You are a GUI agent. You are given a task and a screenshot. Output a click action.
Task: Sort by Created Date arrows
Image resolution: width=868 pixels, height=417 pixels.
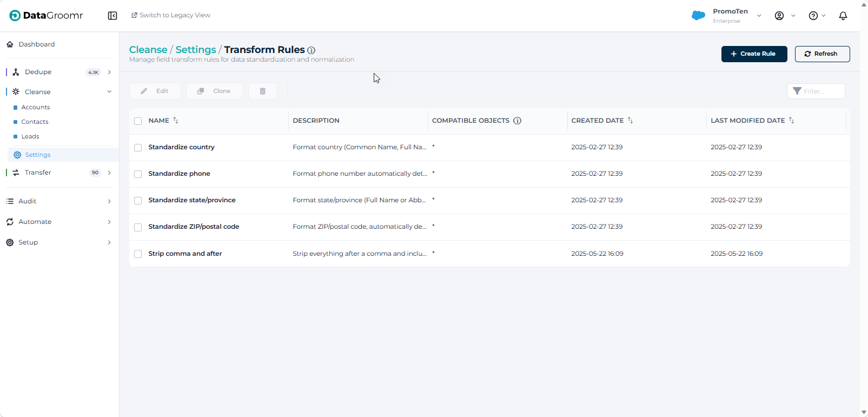point(630,121)
